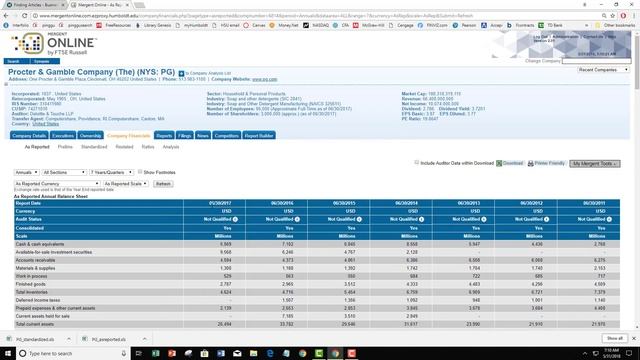Toggle Show Footnotes checkbox
Screen dimensions: 640x360
[140, 172]
